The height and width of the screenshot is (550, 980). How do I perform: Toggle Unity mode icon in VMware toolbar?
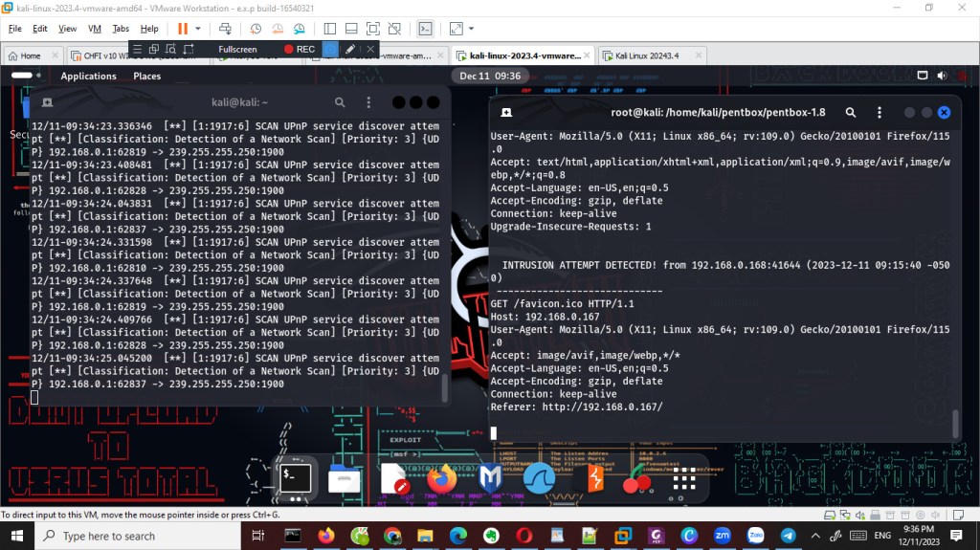tap(394, 29)
